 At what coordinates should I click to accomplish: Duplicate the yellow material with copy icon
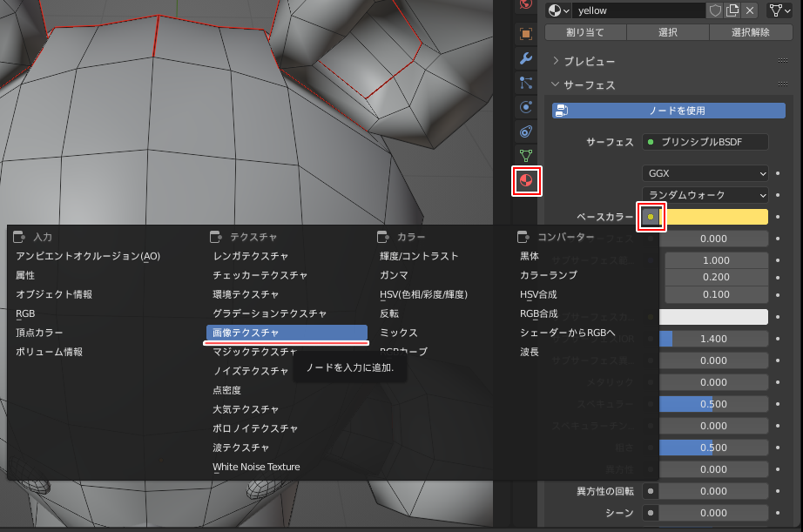tap(732, 10)
